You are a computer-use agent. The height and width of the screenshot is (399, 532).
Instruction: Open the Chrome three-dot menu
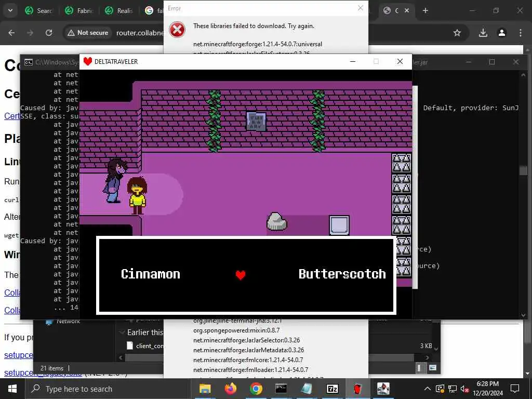coord(521,33)
